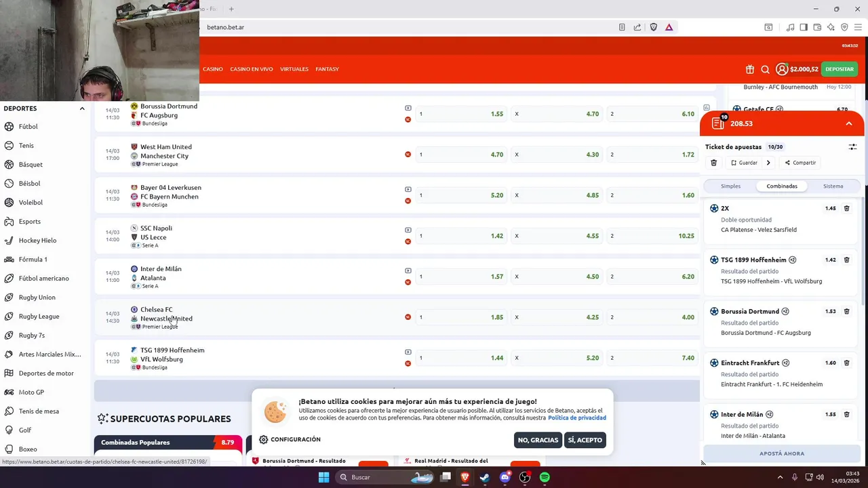
Task: Open FANTASY menu item
Action: click(x=327, y=69)
